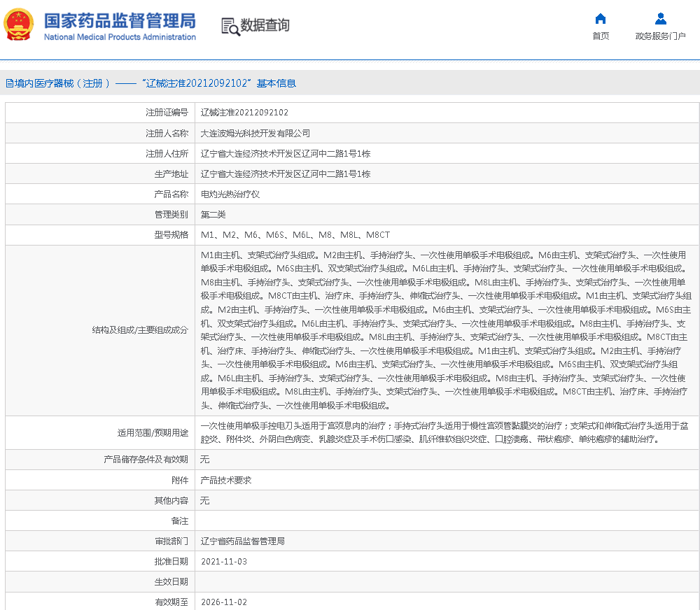This screenshot has height=610, width=700.
Task: Click the National Medical Products Administration text
Action: coord(120,37)
